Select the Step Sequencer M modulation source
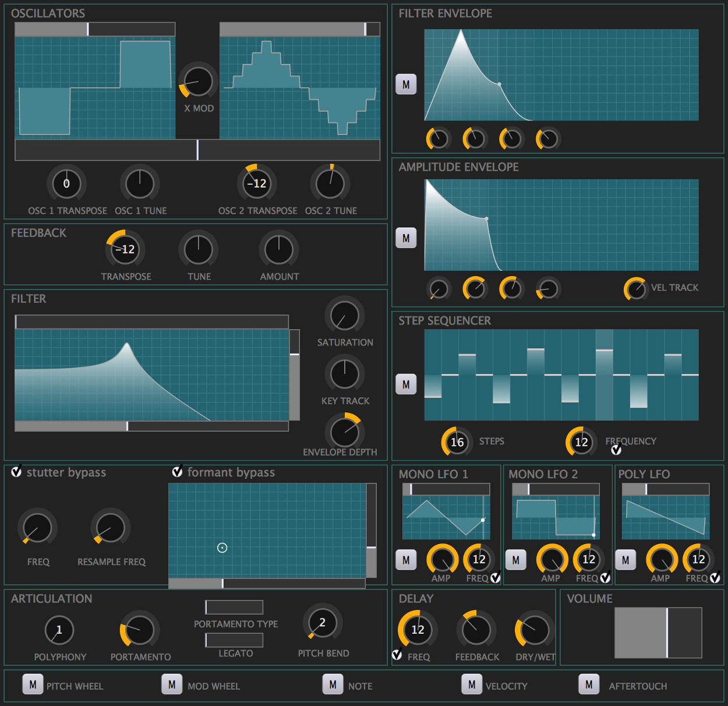Image resolution: width=728 pixels, height=706 pixels. [x=406, y=384]
